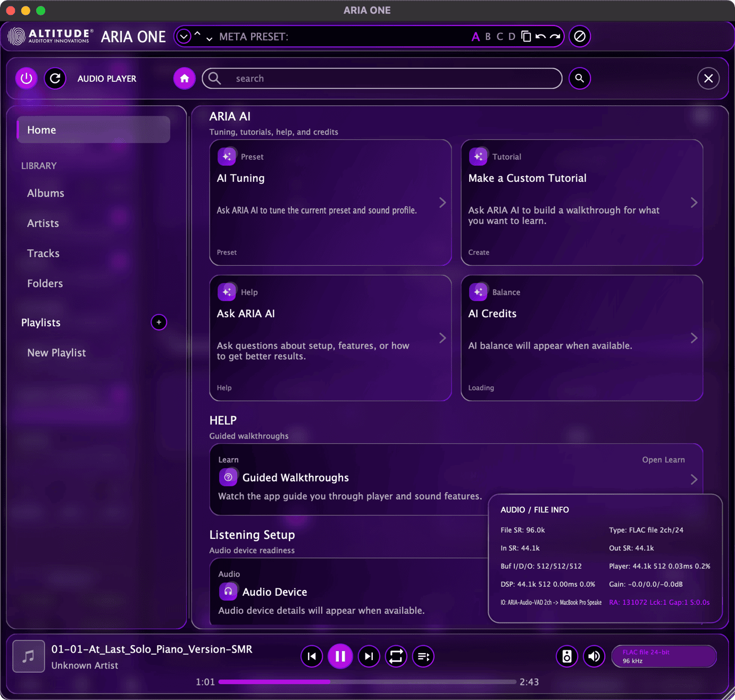Click inside the search input field
This screenshot has width=735, height=700.
click(x=382, y=79)
